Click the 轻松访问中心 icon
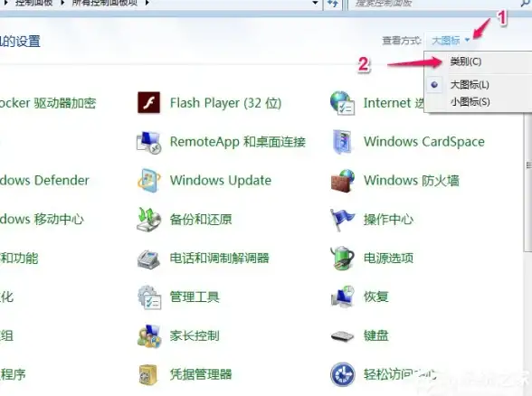 343,374
